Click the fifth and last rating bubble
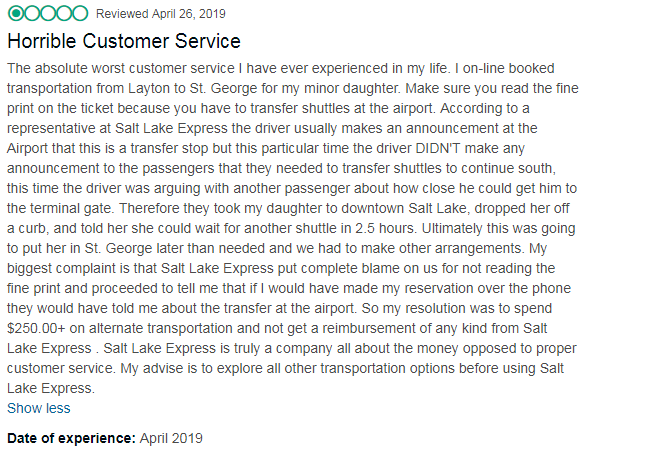 [80, 14]
